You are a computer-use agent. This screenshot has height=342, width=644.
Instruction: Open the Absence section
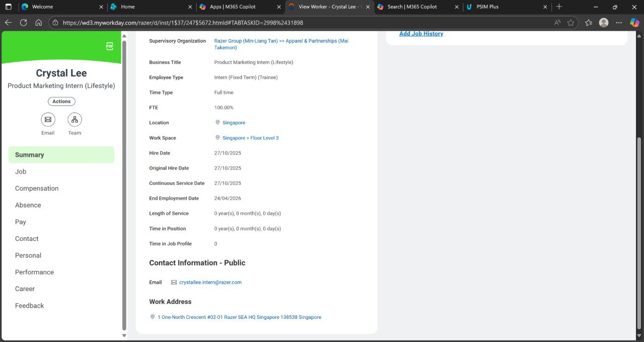click(x=61, y=205)
